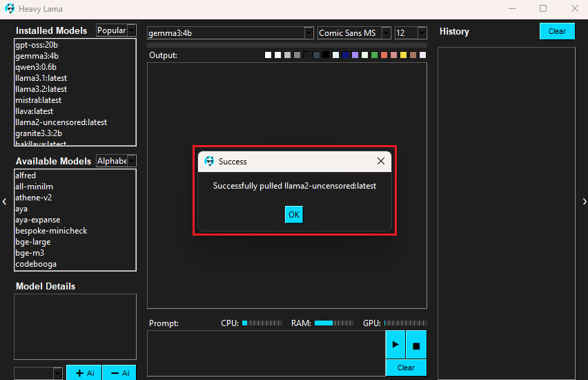
Task: Click inside the Model Details box
Action: 75,327
